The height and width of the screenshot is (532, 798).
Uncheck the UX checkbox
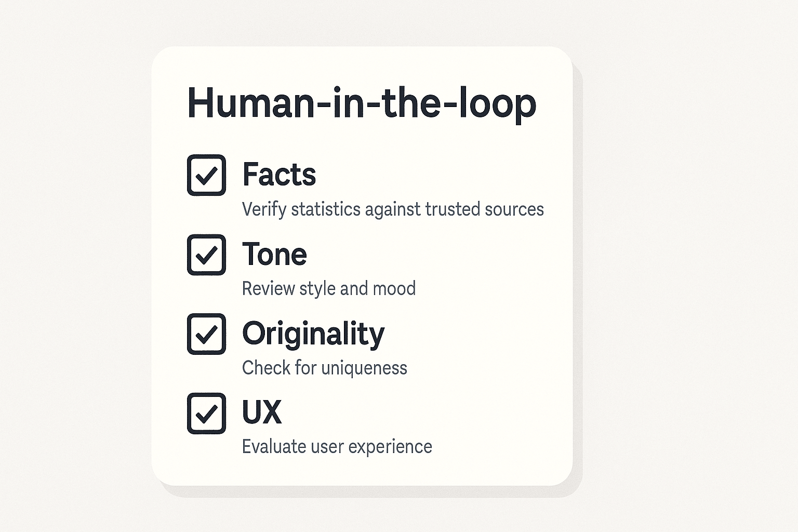206,414
